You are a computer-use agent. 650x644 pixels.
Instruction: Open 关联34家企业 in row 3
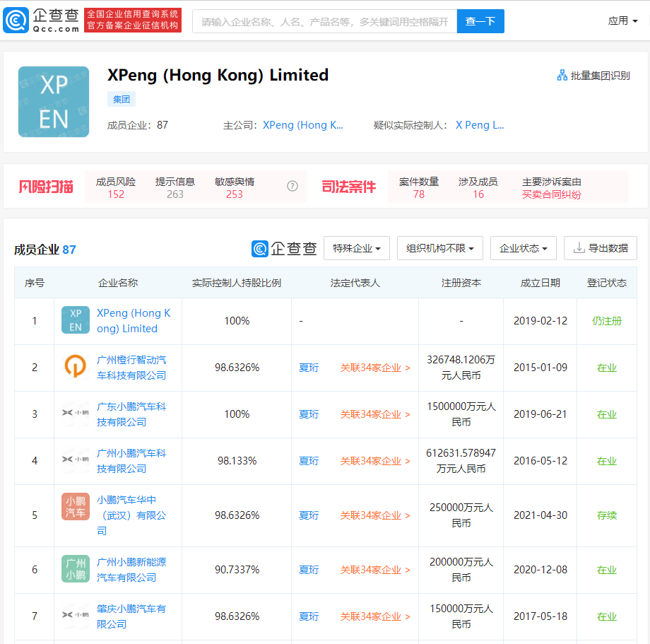click(x=375, y=414)
